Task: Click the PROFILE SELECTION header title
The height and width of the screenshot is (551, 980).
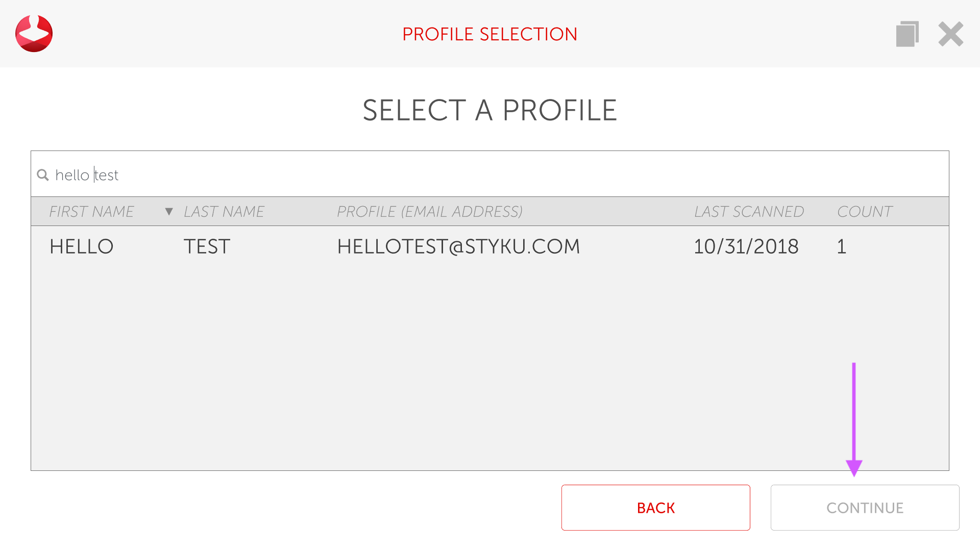Action: coord(489,34)
